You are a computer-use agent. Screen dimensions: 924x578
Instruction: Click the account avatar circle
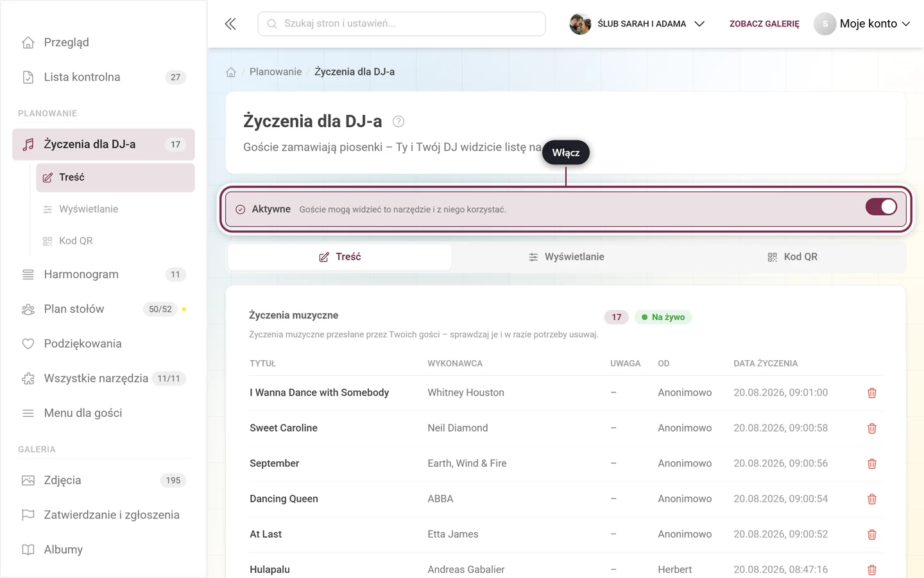825,24
